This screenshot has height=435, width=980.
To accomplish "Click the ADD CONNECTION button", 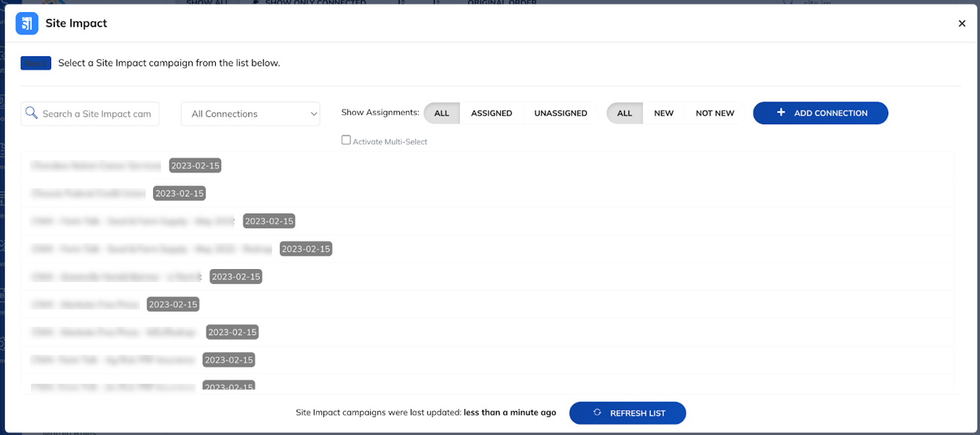I will click(x=821, y=113).
